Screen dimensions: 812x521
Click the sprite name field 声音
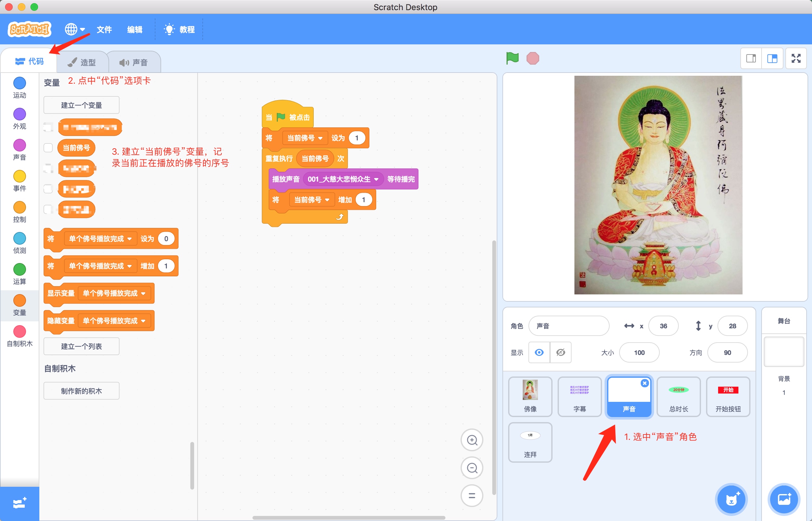569,326
